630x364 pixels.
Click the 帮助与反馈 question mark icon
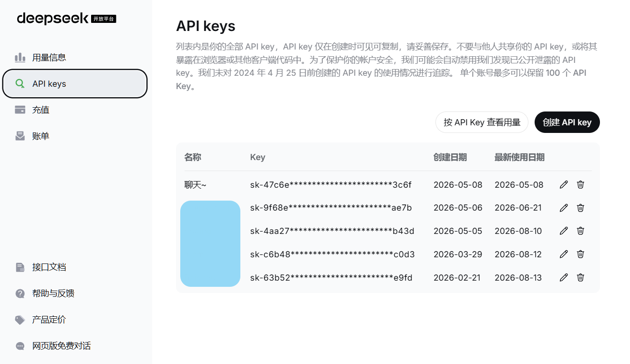pyautogui.click(x=20, y=293)
